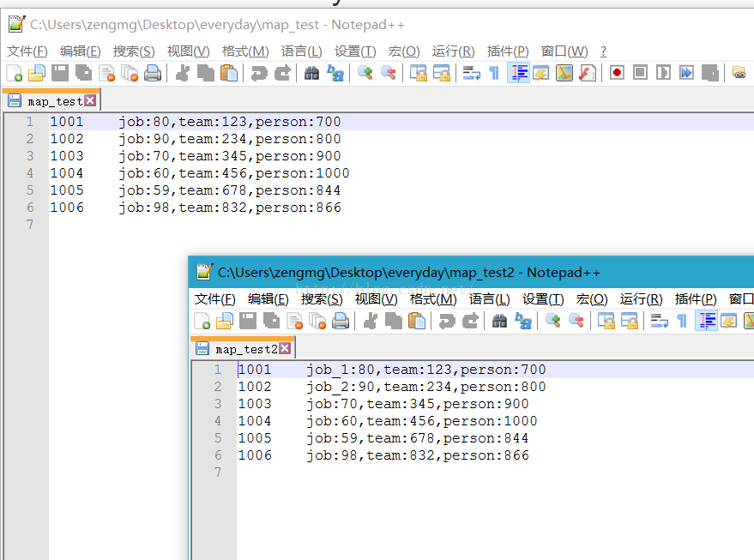Click Paste icon in map_test2 window
754x560 pixels.
pyautogui.click(x=417, y=321)
